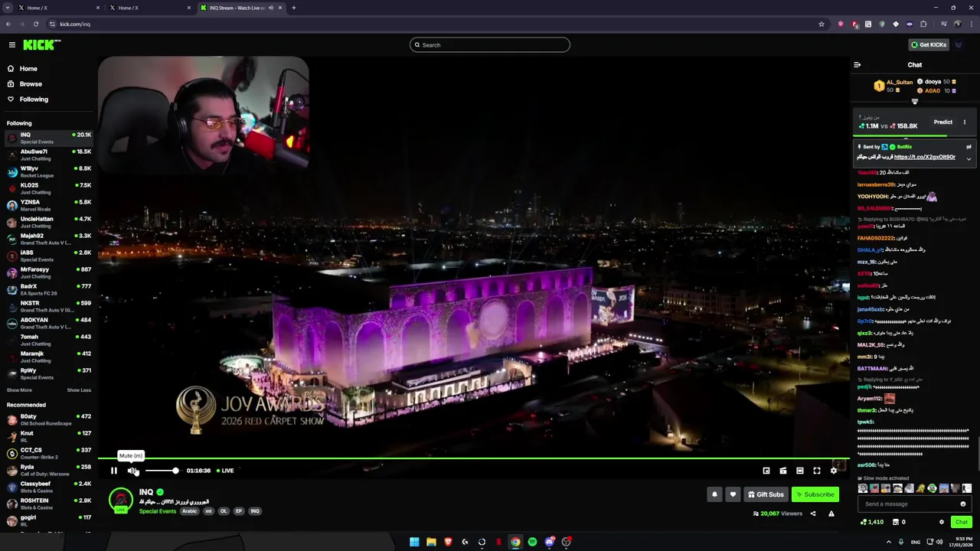Open AbuSwe71 channel in sidebar
Image resolution: width=980 pixels, height=551 pixels.
click(48, 155)
